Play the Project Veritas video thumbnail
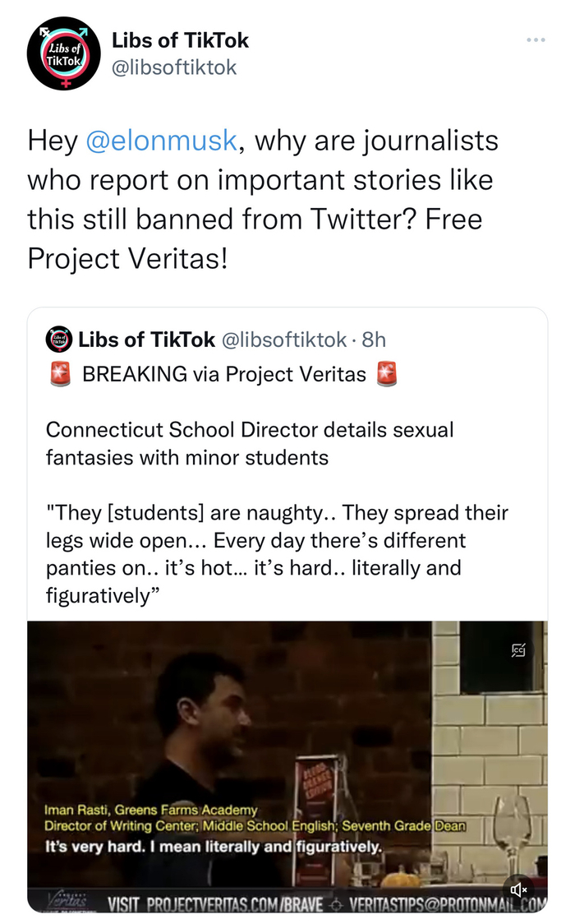 pyautogui.click(x=287, y=740)
